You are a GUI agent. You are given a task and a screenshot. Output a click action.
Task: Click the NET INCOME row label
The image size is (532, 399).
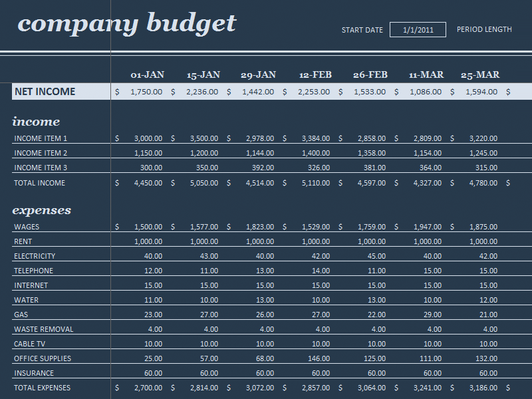[x=45, y=92]
